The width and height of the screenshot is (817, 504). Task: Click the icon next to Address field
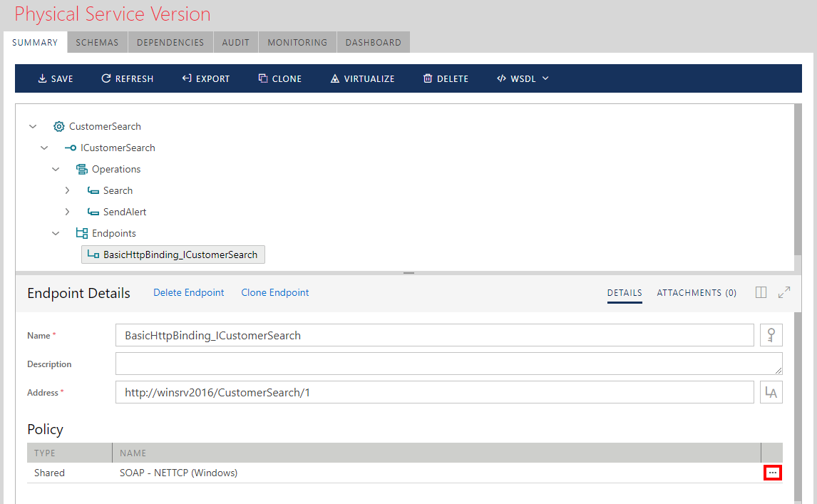(x=771, y=392)
